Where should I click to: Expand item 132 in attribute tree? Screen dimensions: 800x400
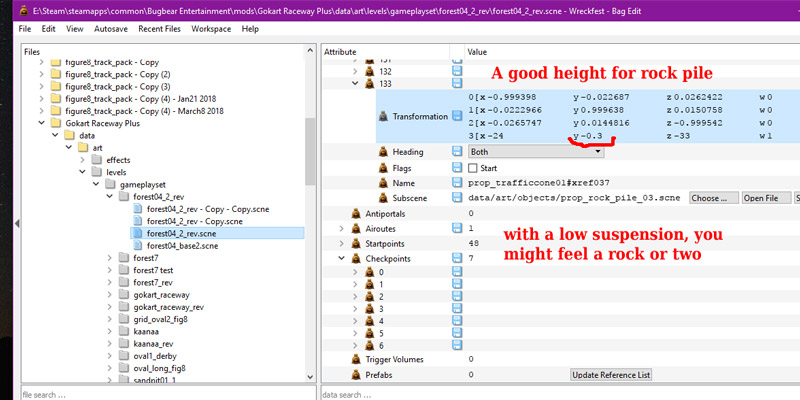356,71
